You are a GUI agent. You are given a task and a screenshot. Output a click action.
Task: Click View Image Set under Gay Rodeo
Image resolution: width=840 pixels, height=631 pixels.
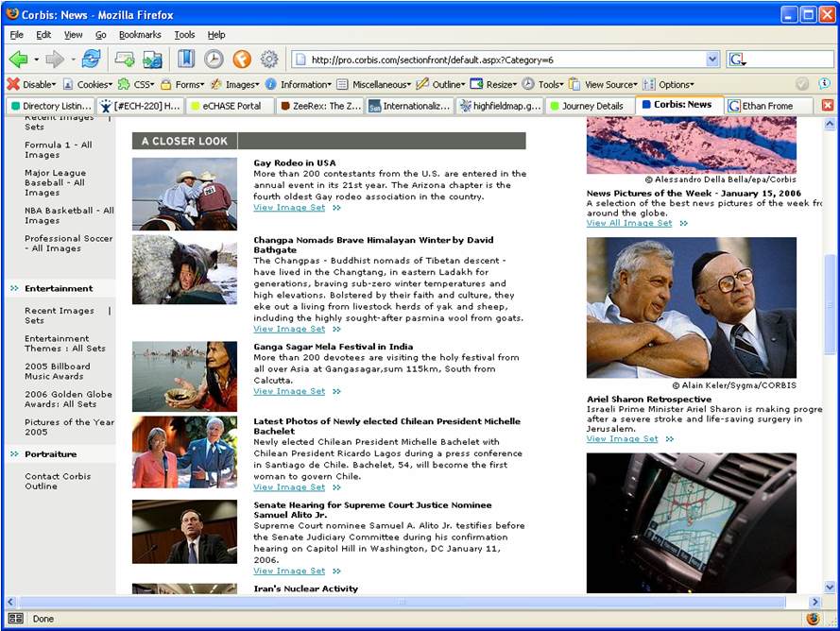point(289,208)
